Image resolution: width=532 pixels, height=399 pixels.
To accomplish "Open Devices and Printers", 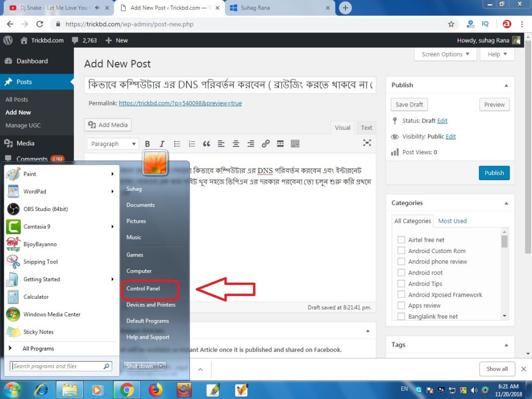I will [151, 304].
